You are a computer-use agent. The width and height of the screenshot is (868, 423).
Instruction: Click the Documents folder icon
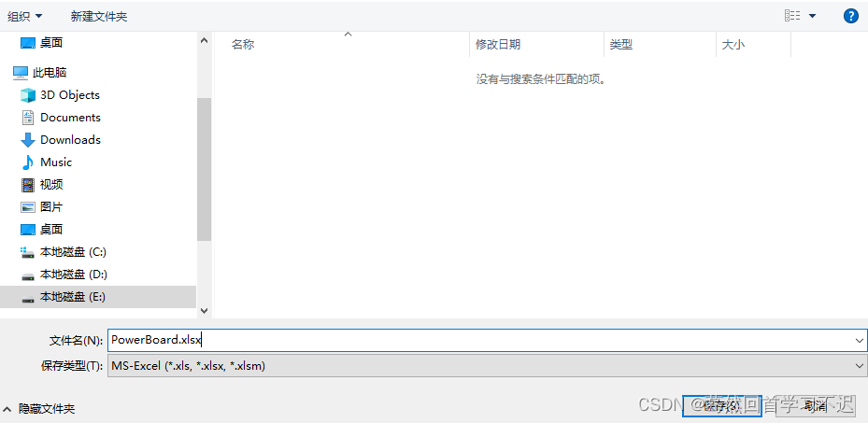28,118
